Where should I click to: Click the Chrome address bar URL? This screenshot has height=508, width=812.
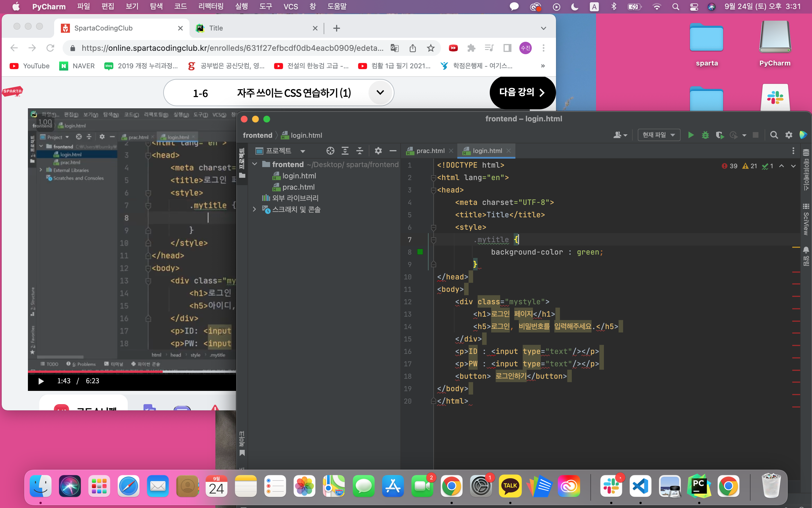tap(232, 48)
